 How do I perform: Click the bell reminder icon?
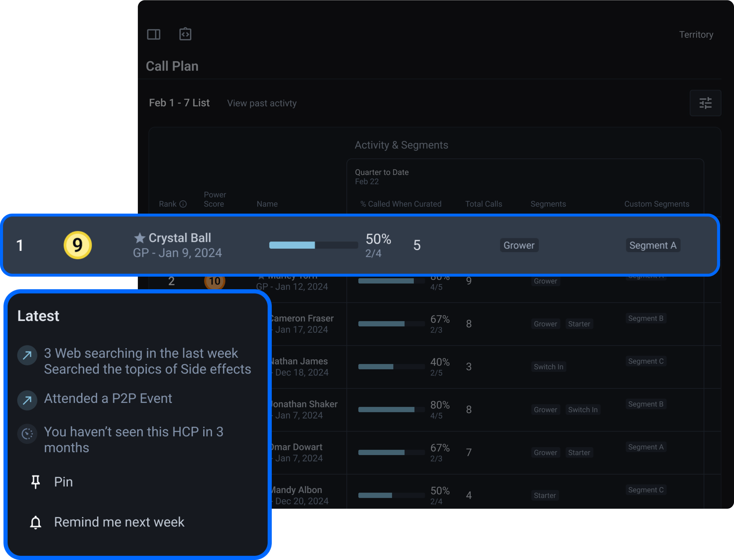[35, 522]
